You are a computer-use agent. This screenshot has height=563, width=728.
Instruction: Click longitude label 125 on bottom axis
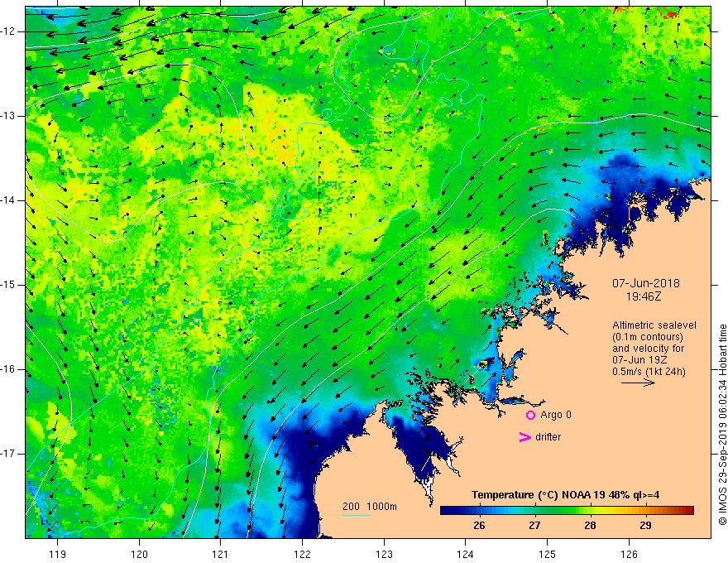click(x=547, y=554)
